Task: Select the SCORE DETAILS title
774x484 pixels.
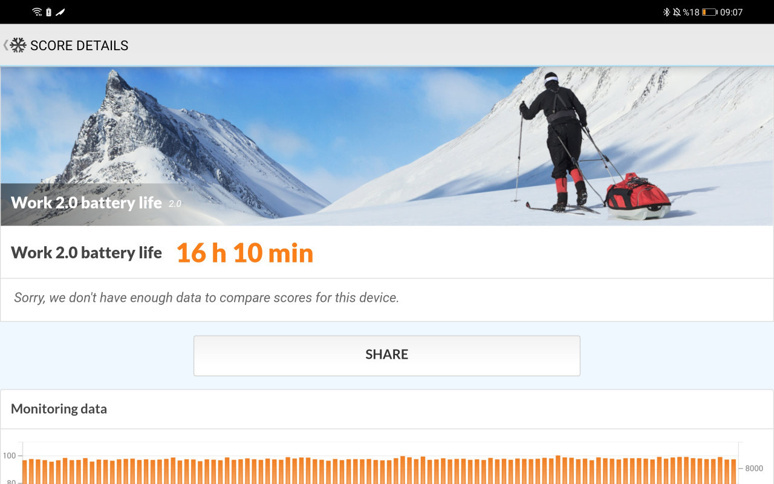Action: point(79,45)
